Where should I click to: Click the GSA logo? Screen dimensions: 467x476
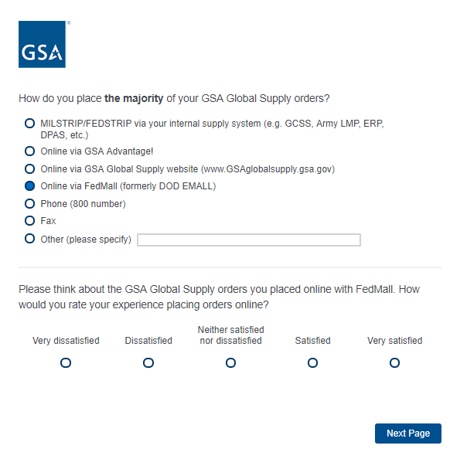click(x=42, y=45)
